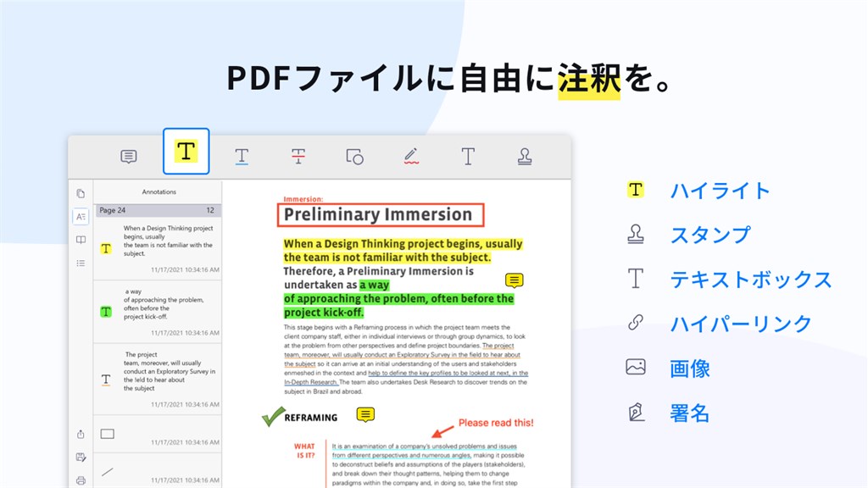Click the underlined 'It is an examination' sentence

pos(425,451)
